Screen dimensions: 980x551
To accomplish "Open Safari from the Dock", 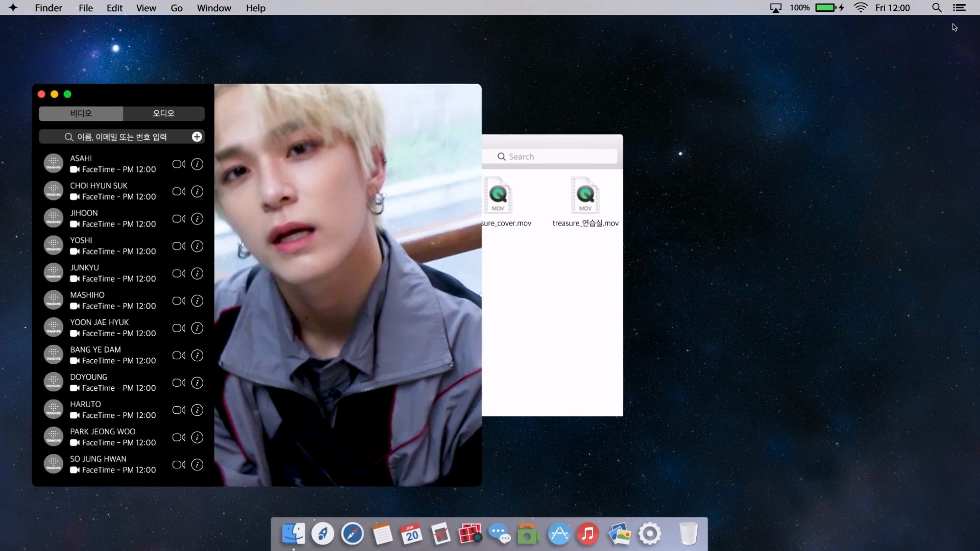I will click(x=352, y=534).
